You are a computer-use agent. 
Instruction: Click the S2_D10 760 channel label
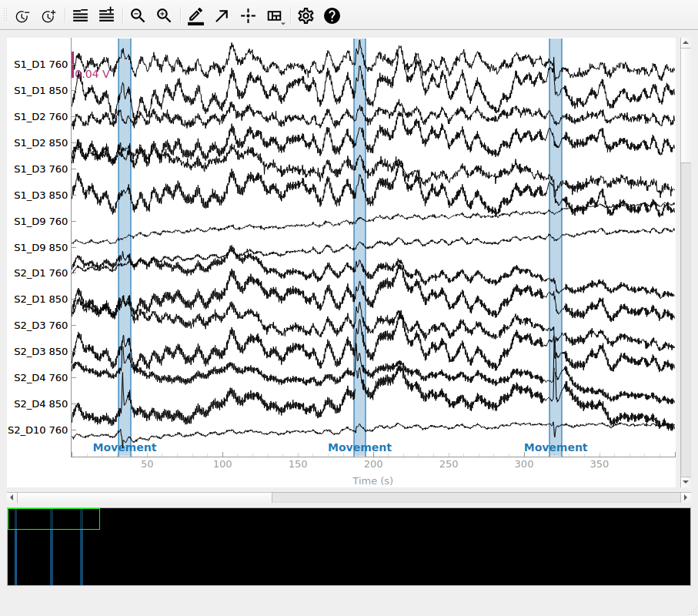click(x=38, y=430)
